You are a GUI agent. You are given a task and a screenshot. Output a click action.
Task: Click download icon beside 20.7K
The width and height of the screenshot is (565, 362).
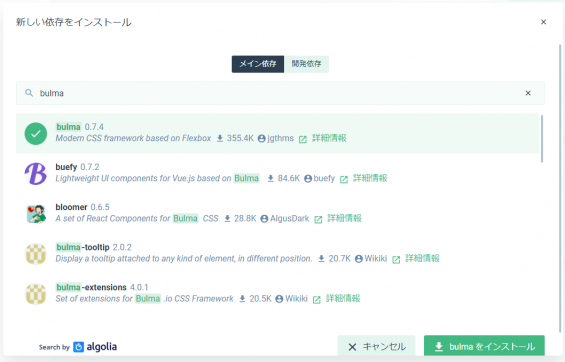click(x=321, y=258)
